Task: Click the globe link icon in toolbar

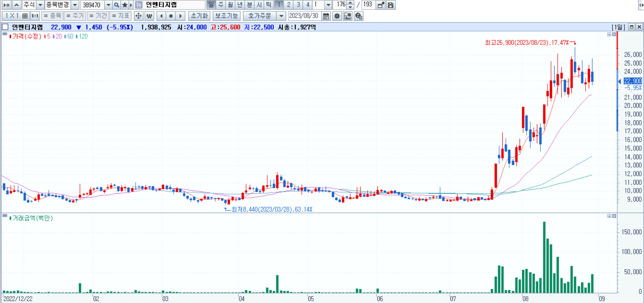Action: point(359,16)
